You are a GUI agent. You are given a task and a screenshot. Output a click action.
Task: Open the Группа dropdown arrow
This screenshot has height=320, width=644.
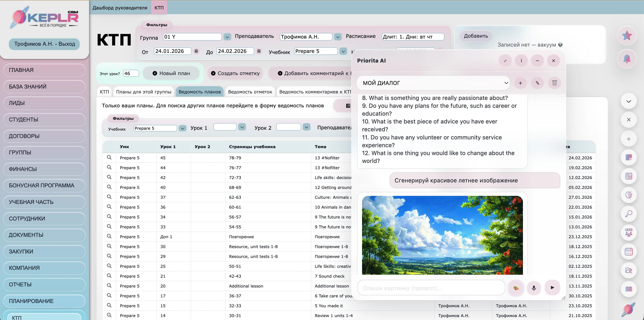pos(227,37)
